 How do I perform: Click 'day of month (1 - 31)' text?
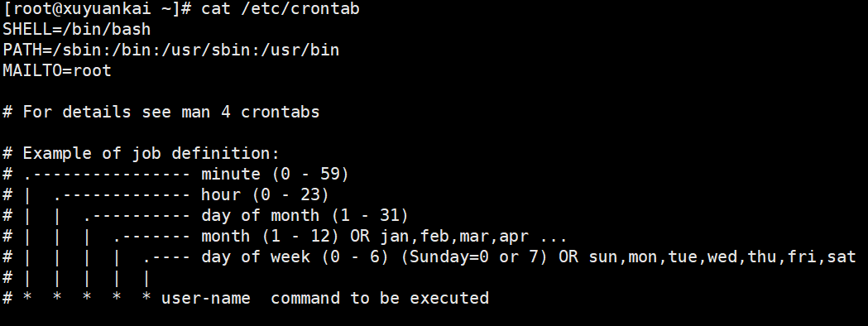(305, 215)
